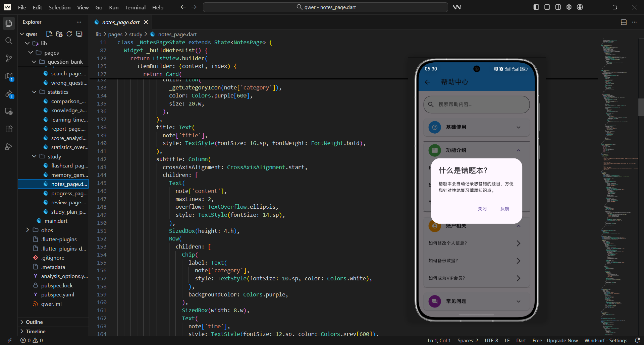Open the accounts icon in the title bar

(x=580, y=7)
